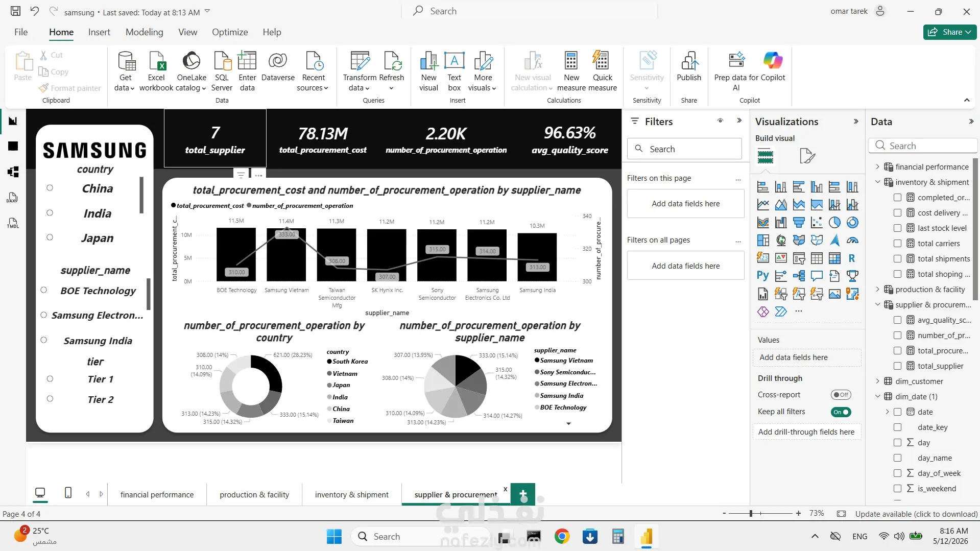
Task: Select the Japan country radio button
Action: (x=50, y=237)
